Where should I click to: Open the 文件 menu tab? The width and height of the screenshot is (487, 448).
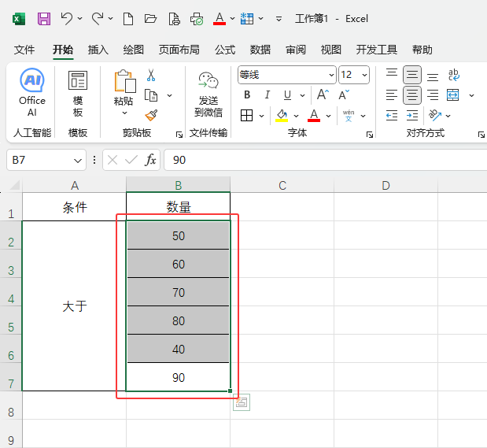24,50
